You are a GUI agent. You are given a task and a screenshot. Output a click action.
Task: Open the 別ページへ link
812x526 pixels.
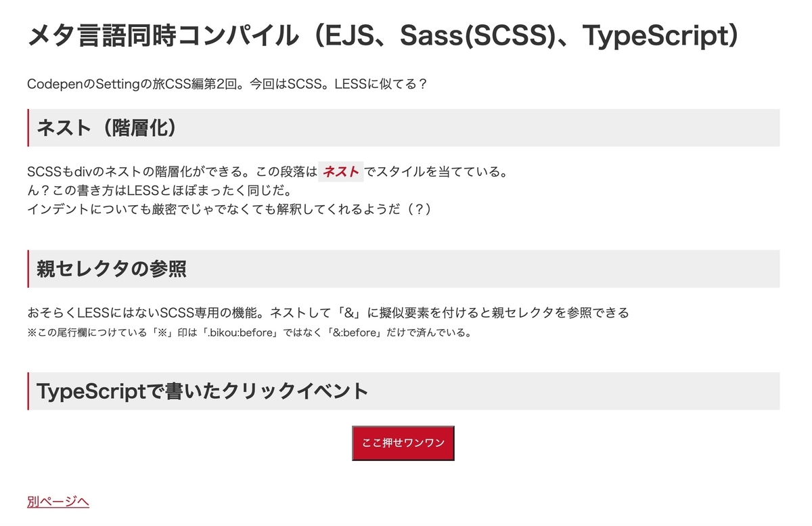point(58,502)
